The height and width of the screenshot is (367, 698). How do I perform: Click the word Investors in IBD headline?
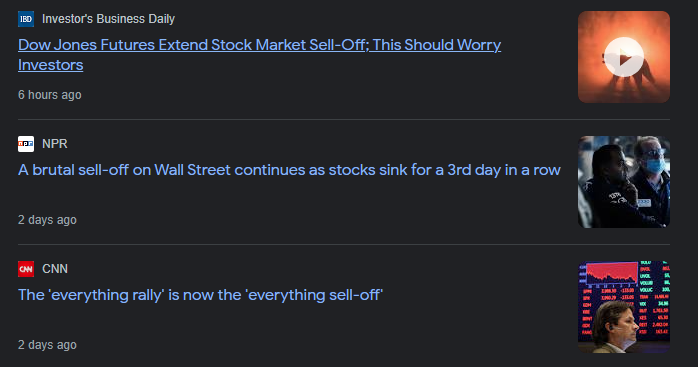[51, 65]
